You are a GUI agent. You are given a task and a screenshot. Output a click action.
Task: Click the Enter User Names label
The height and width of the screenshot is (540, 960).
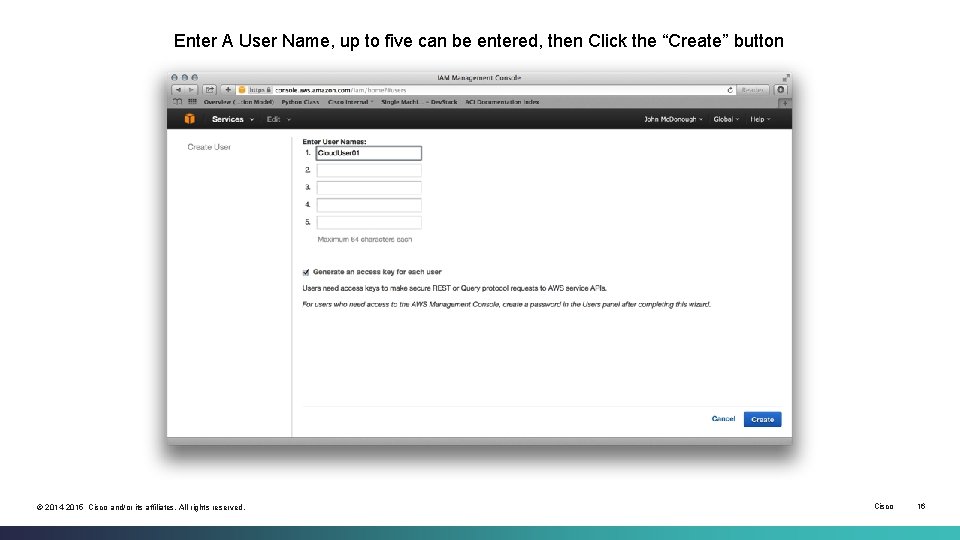pyautogui.click(x=334, y=141)
